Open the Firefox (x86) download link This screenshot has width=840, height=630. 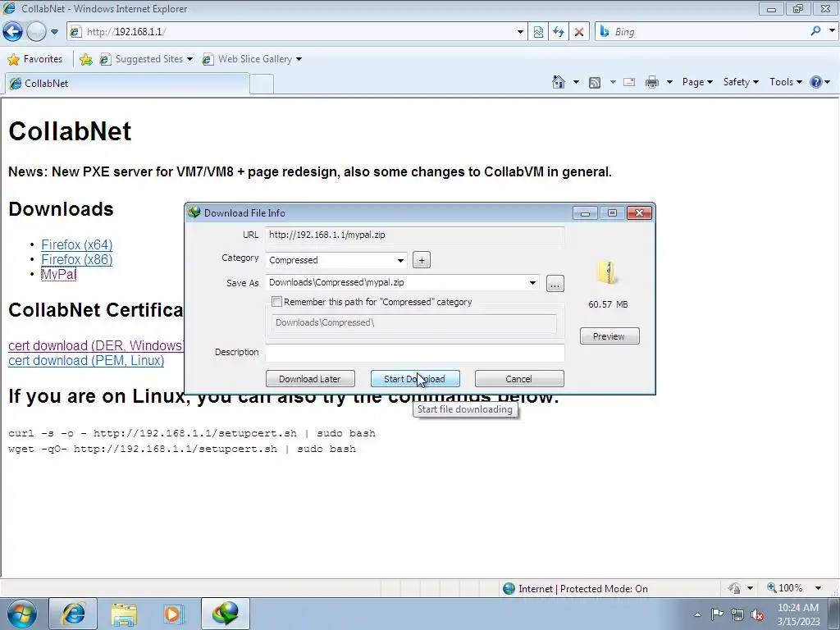(76, 260)
